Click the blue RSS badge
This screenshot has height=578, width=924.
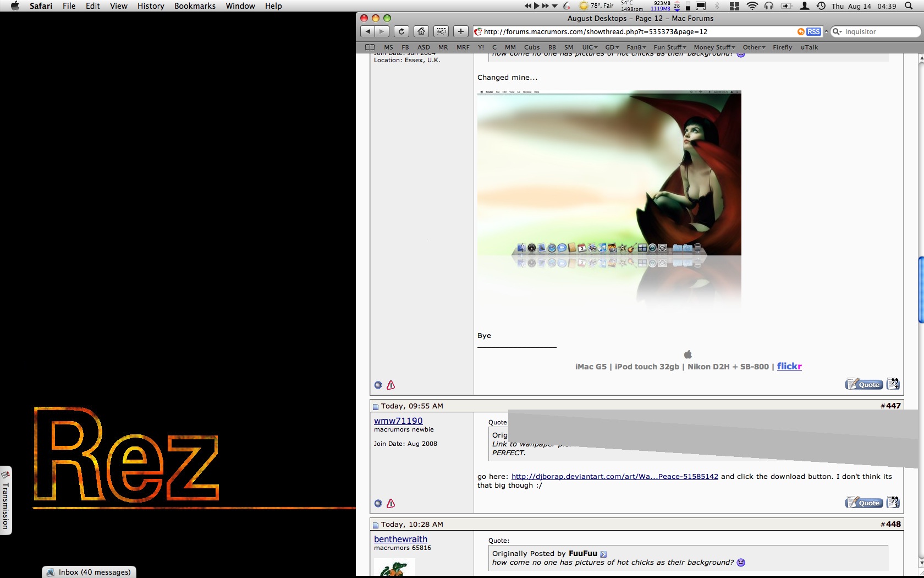(x=814, y=32)
